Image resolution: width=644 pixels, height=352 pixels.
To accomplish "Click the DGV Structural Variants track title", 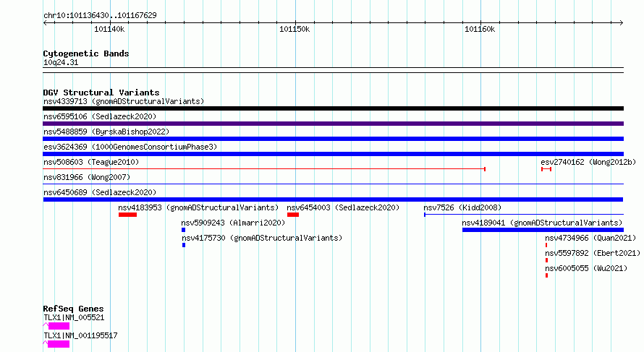I will coord(101,93).
